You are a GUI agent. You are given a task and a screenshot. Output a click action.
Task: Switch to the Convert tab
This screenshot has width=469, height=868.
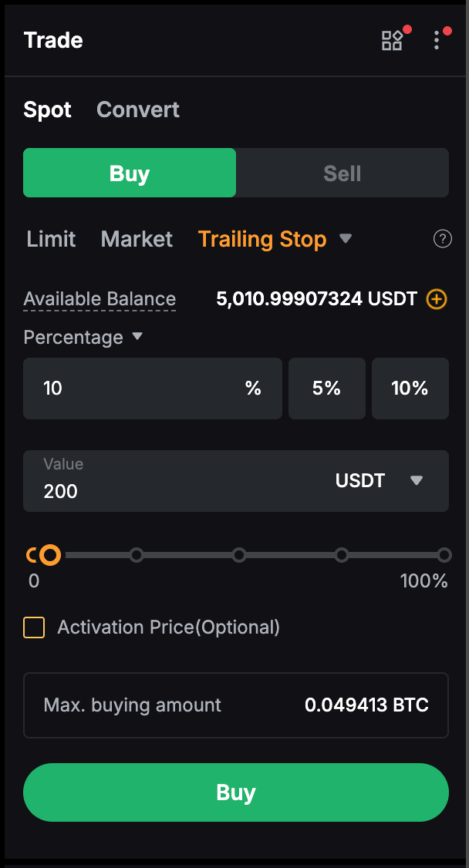coord(138,109)
